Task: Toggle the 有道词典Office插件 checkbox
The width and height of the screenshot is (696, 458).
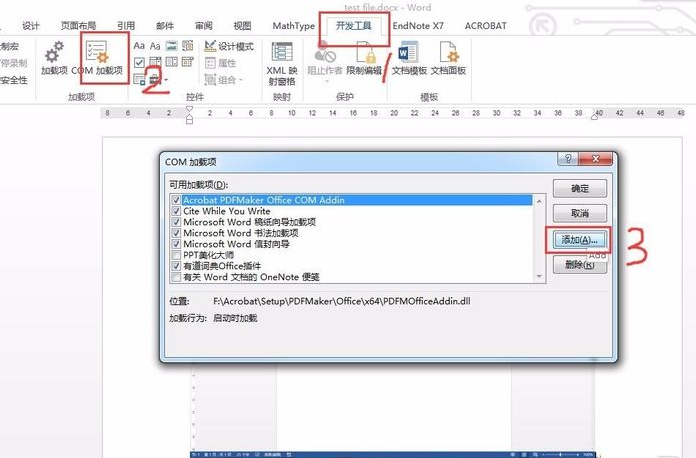Action: 176,266
